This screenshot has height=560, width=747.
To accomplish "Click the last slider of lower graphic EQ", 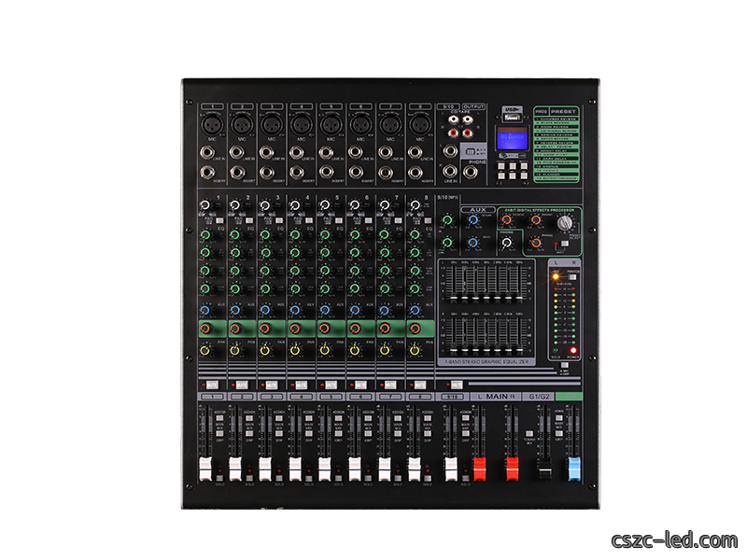I will [x=520, y=351].
